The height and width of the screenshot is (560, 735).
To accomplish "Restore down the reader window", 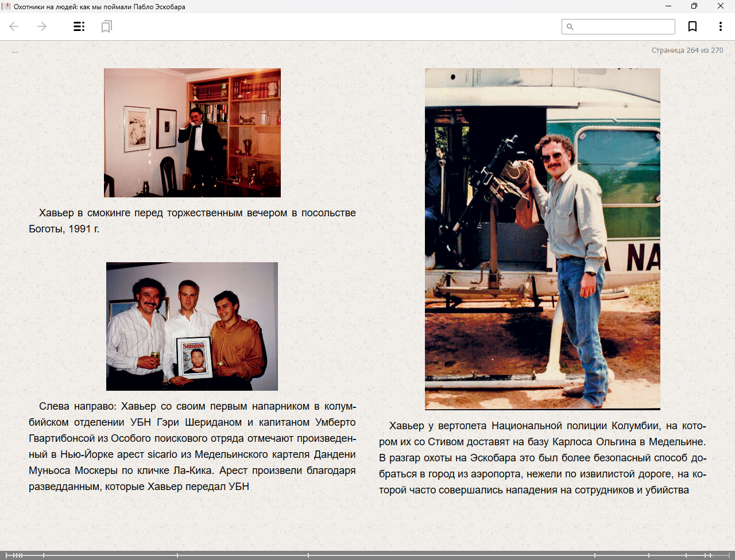I will 694,6.
